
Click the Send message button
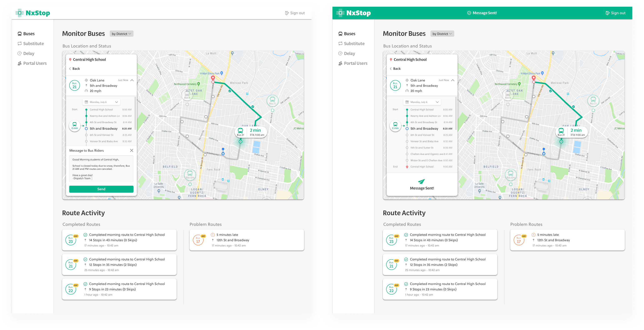pyautogui.click(x=101, y=189)
